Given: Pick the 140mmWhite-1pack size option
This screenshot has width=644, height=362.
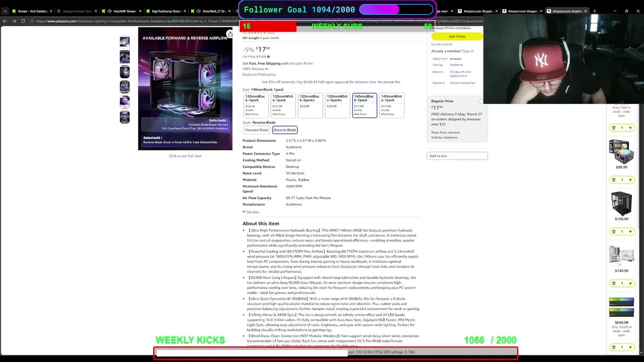Looking at the screenshot, I should [x=391, y=105].
